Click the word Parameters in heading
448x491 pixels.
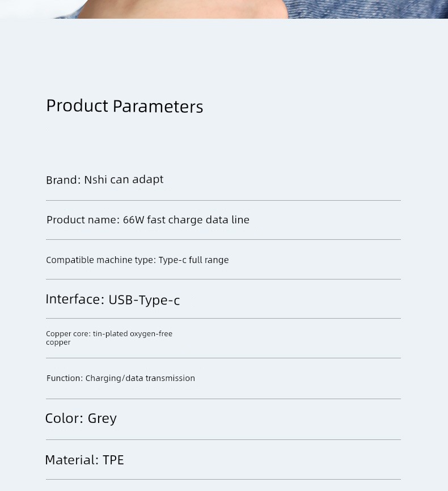point(158,107)
